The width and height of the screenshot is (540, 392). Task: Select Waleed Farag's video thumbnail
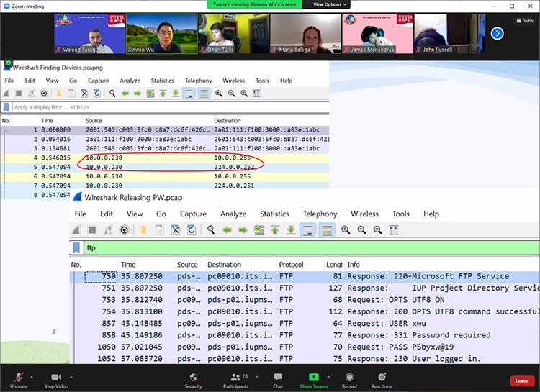coord(89,34)
